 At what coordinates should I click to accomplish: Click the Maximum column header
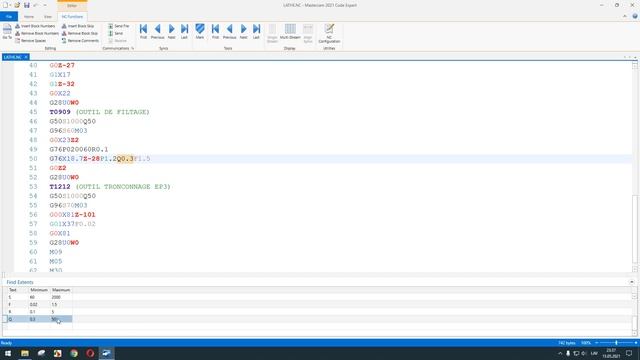pyautogui.click(x=61, y=290)
